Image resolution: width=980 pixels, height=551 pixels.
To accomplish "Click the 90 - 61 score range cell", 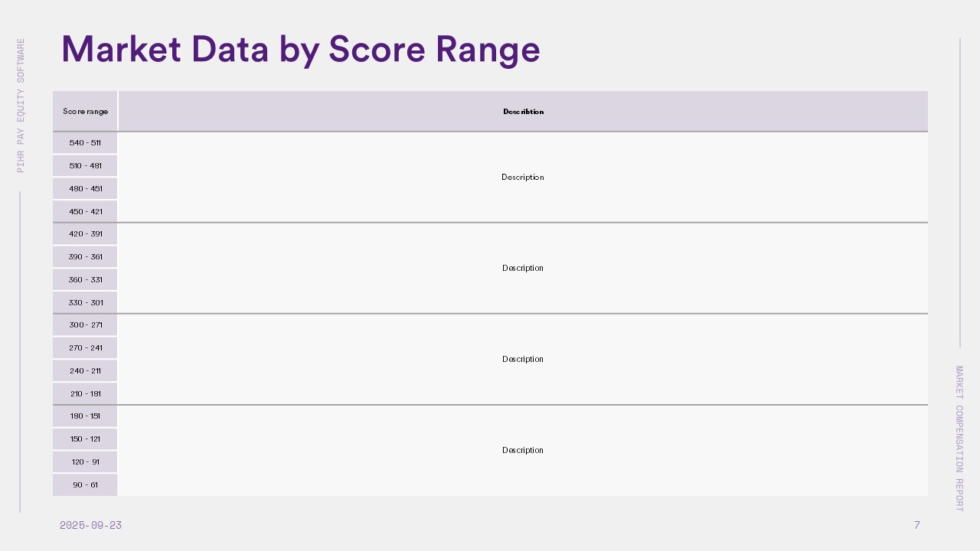I will tap(85, 485).
